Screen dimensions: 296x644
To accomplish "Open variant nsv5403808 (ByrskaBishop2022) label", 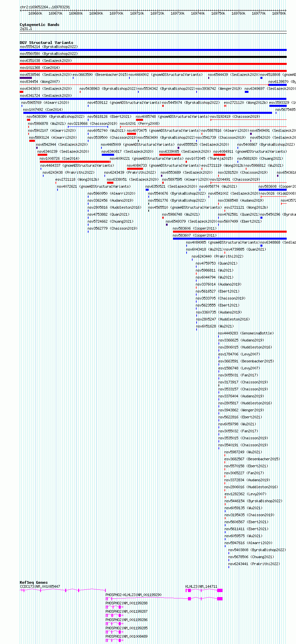I will [257, 550].
